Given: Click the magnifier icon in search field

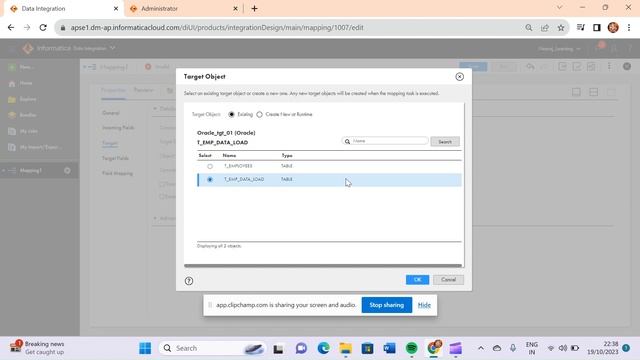Looking at the screenshot, I should click(x=347, y=141).
